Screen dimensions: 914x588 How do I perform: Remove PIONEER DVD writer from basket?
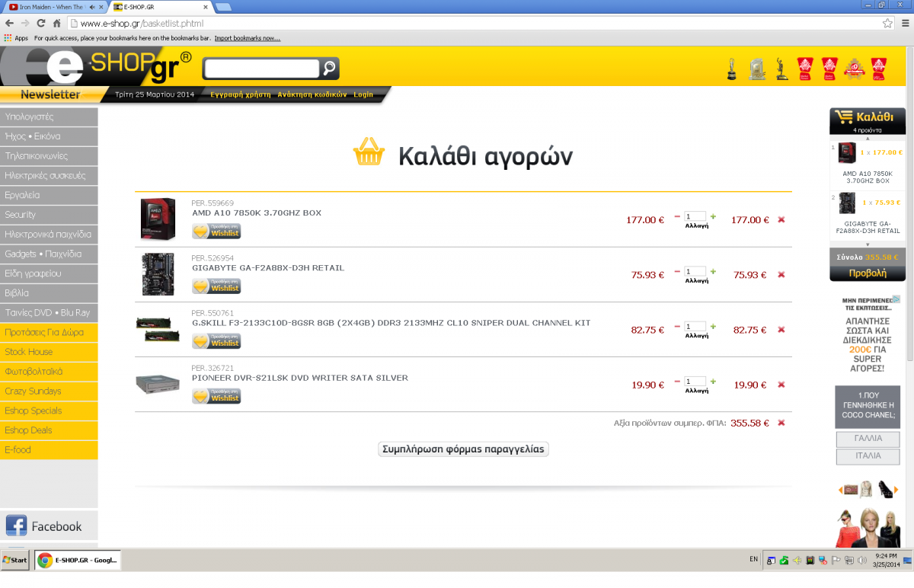tap(781, 385)
